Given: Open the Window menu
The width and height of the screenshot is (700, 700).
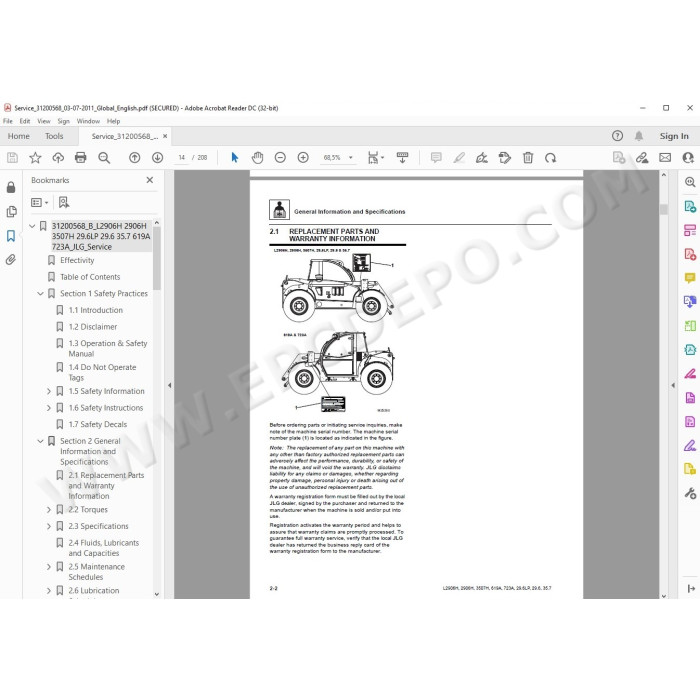Looking at the screenshot, I should click(x=88, y=121).
